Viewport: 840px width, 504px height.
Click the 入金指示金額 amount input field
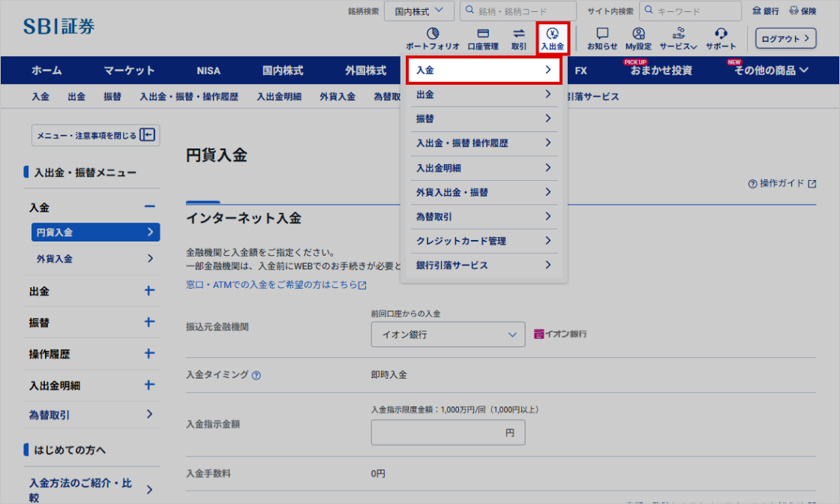pos(448,433)
